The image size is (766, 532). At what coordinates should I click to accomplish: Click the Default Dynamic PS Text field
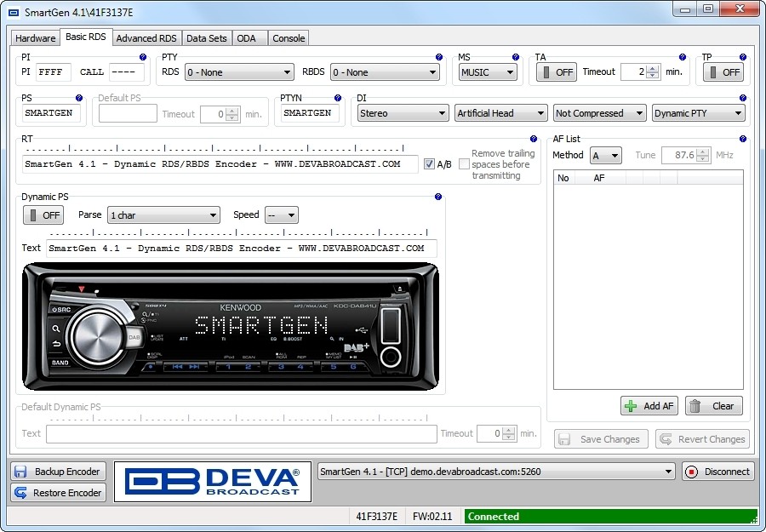[242, 434]
